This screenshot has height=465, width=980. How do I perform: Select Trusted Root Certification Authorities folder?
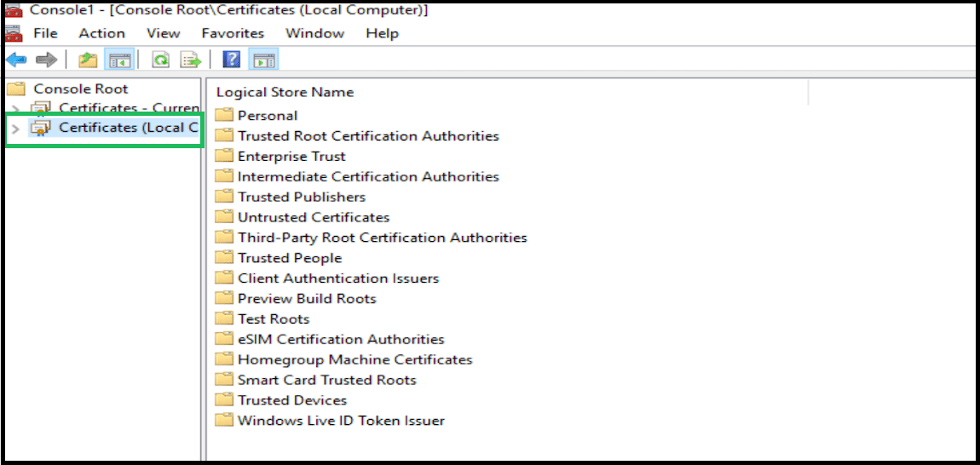click(367, 135)
